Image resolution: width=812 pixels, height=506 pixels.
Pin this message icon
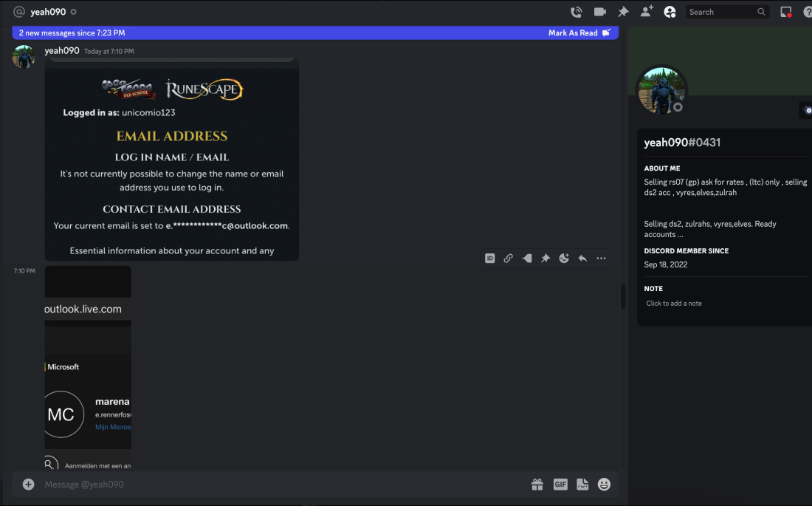[x=546, y=259]
